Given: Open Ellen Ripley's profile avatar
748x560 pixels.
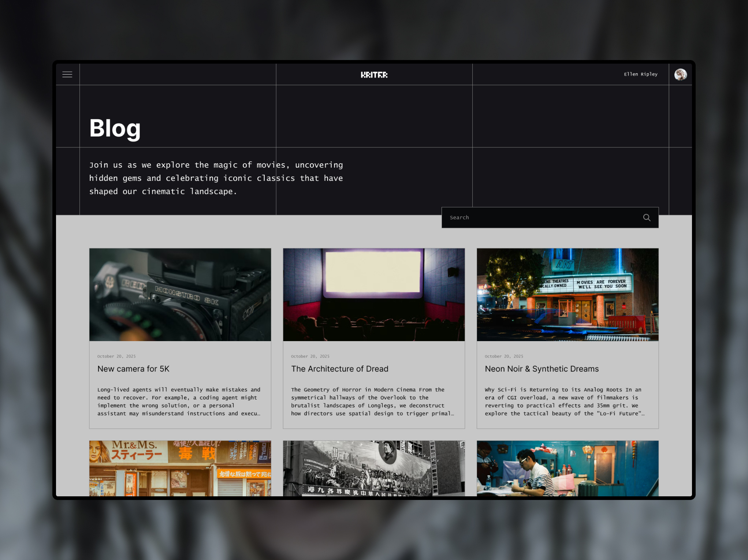Looking at the screenshot, I should point(680,75).
